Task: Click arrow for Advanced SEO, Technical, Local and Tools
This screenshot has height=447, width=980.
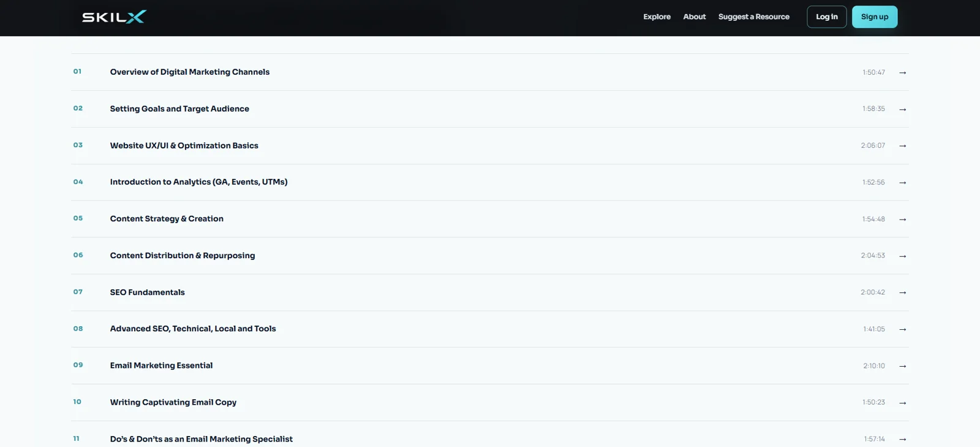Action: (902, 329)
